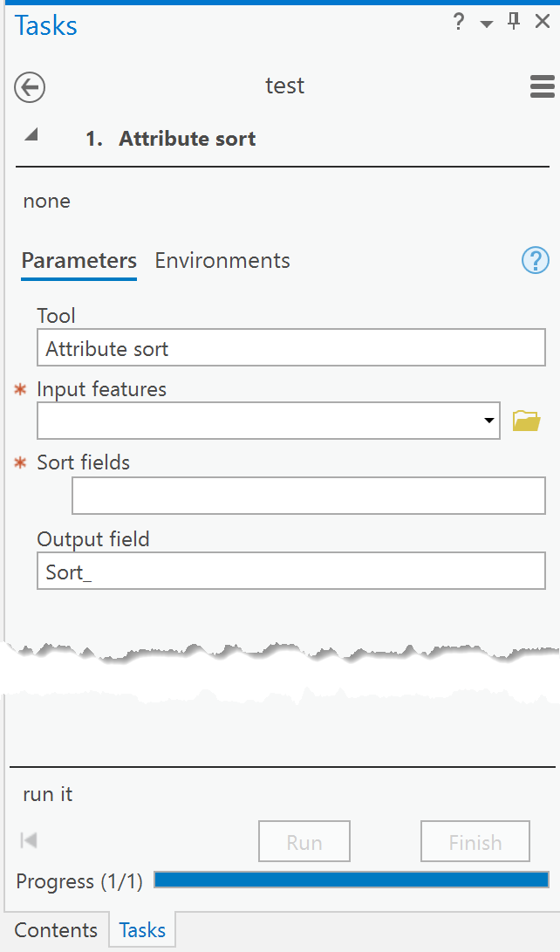Click the Sort fields input box
The height and width of the screenshot is (952, 560).
(308, 496)
